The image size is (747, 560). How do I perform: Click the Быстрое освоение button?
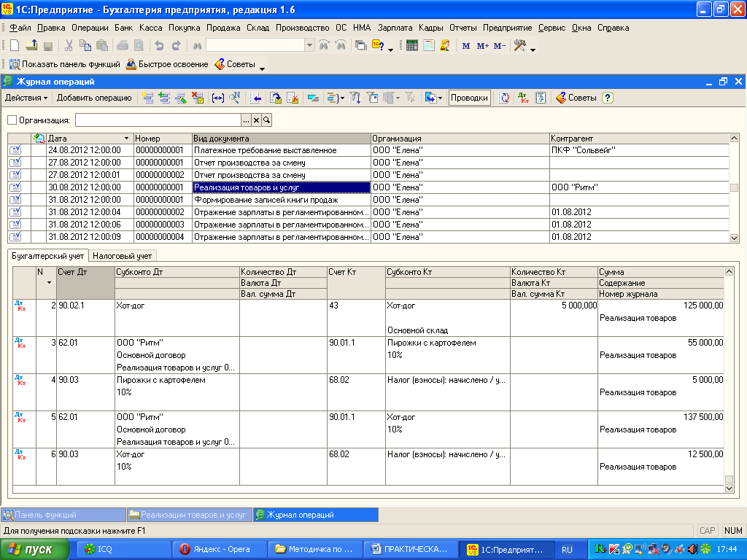click(x=167, y=64)
